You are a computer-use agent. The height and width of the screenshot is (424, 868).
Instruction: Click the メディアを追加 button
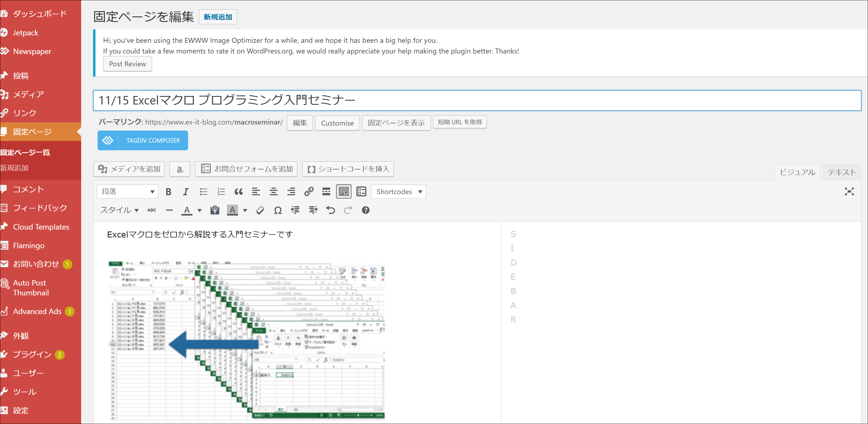point(129,169)
